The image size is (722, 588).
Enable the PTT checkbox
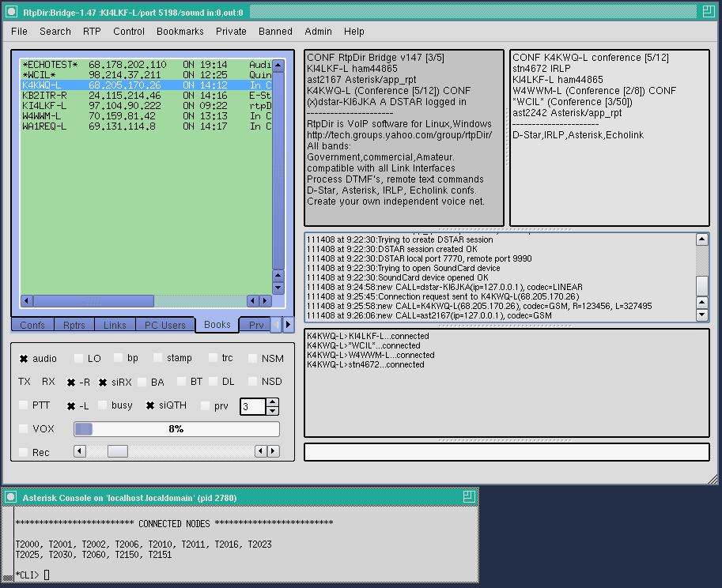(x=23, y=405)
